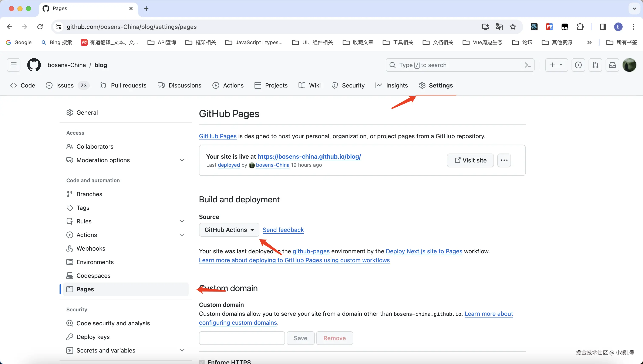The width and height of the screenshot is (643, 364).
Task: Select Webhooks in the settings sidebar
Action: pos(91,248)
